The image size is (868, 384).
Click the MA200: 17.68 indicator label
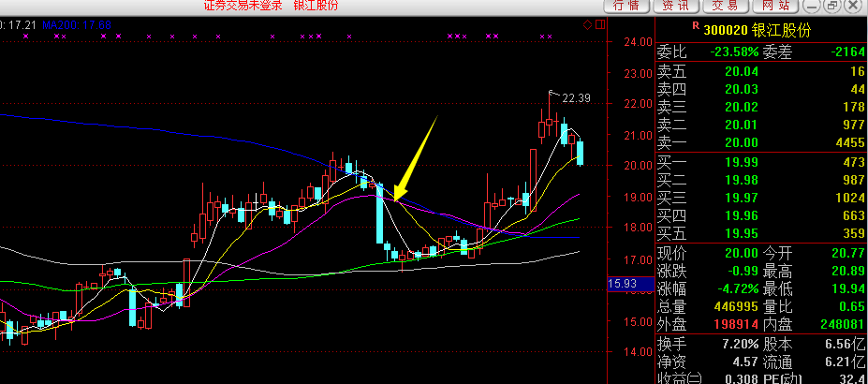coord(77,25)
